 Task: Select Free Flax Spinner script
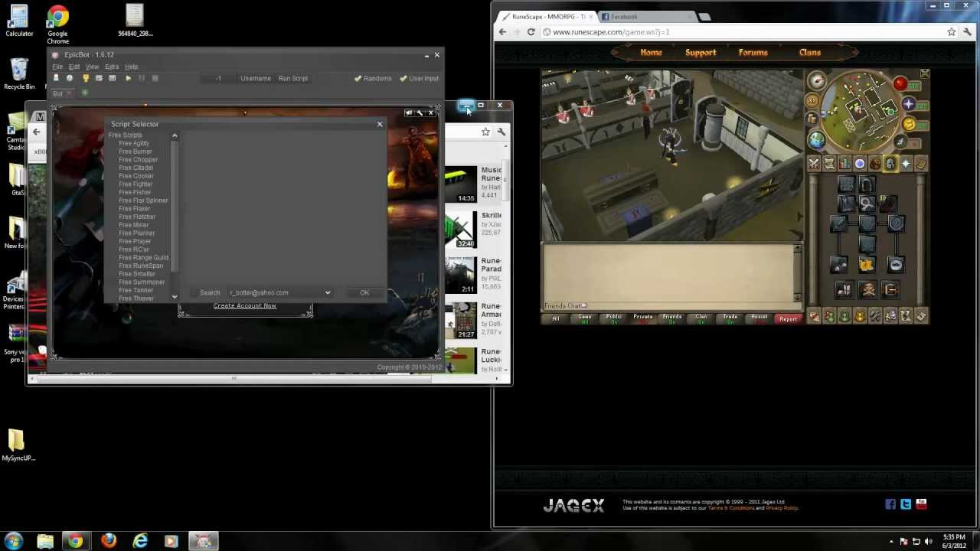point(143,201)
